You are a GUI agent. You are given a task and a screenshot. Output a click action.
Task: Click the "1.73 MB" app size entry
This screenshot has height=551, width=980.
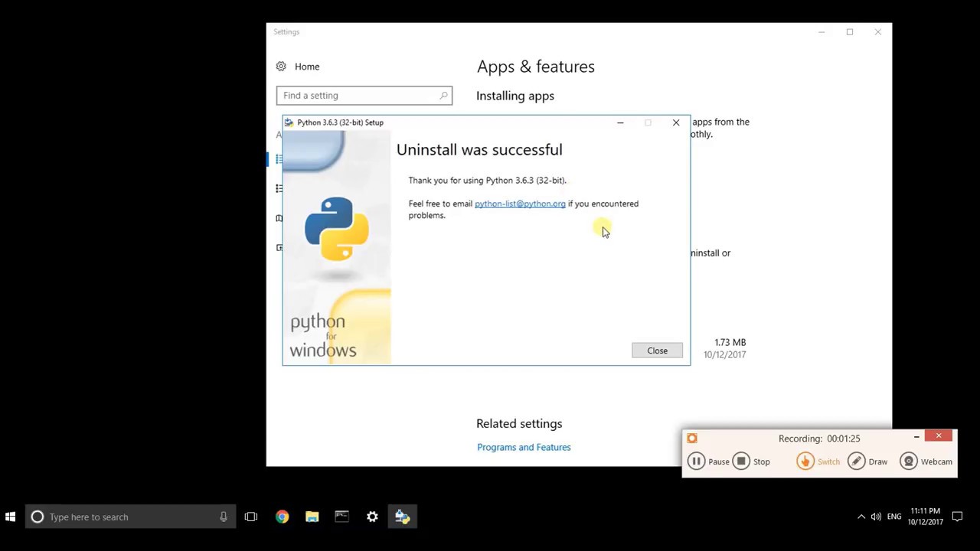tap(730, 342)
